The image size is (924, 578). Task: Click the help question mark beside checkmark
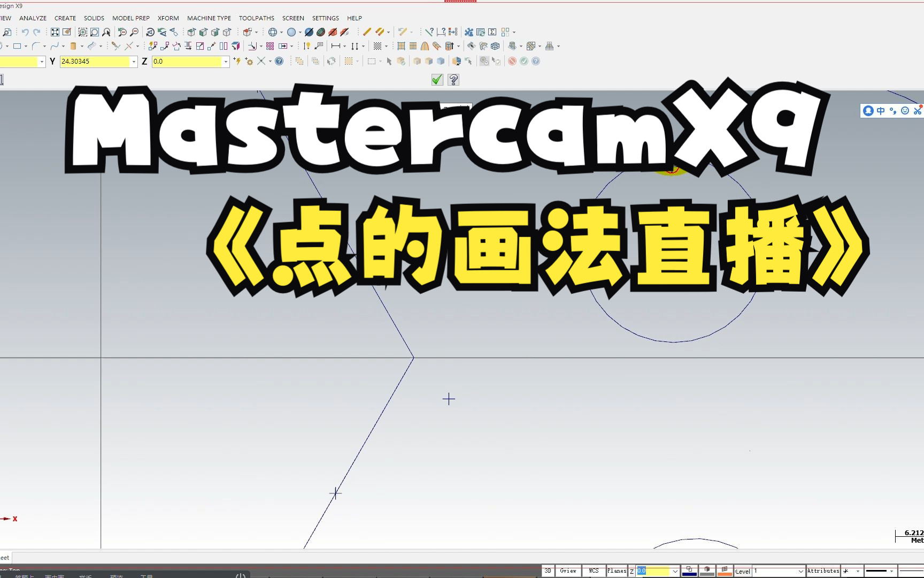(x=453, y=80)
